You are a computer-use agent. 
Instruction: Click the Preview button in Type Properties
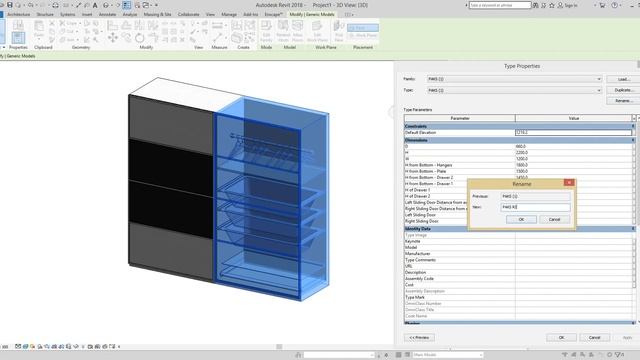coord(419,338)
